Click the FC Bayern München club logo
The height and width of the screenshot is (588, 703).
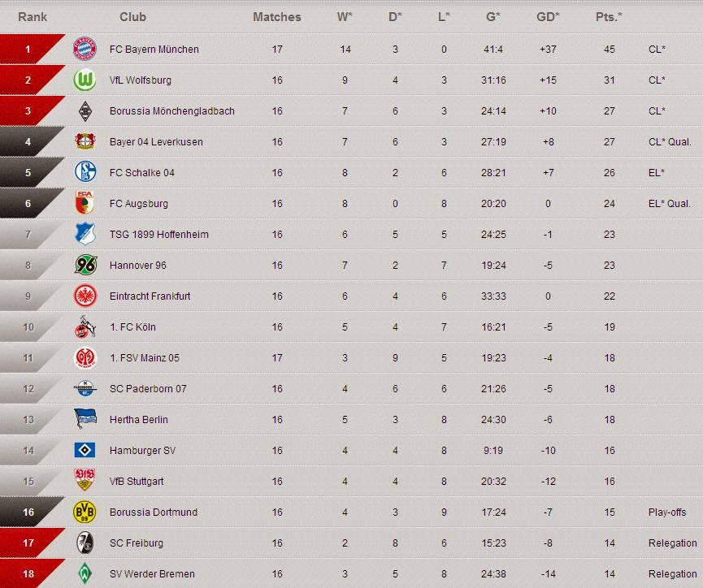tap(85, 50)
